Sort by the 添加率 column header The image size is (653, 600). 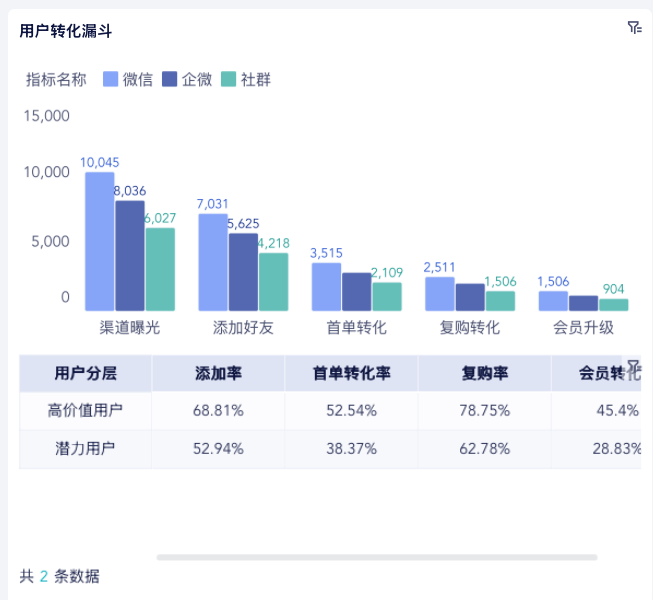click(x=218, y=373)
